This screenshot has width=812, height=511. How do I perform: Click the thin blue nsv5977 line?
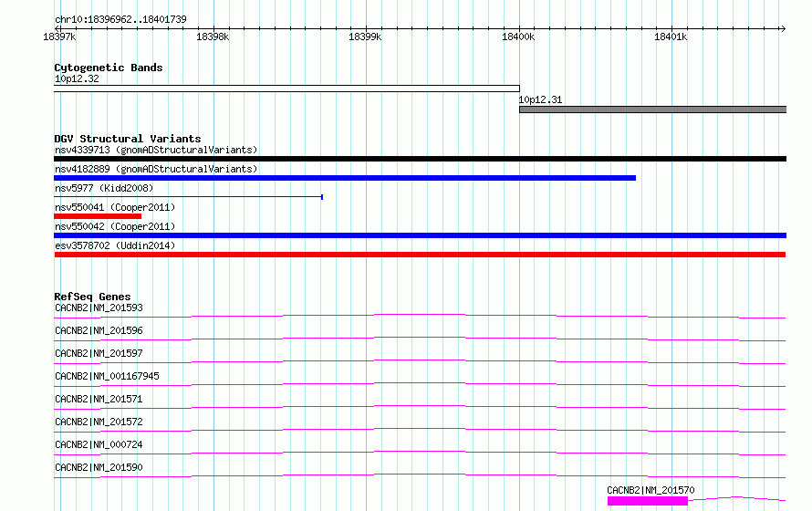coord(189,197)
